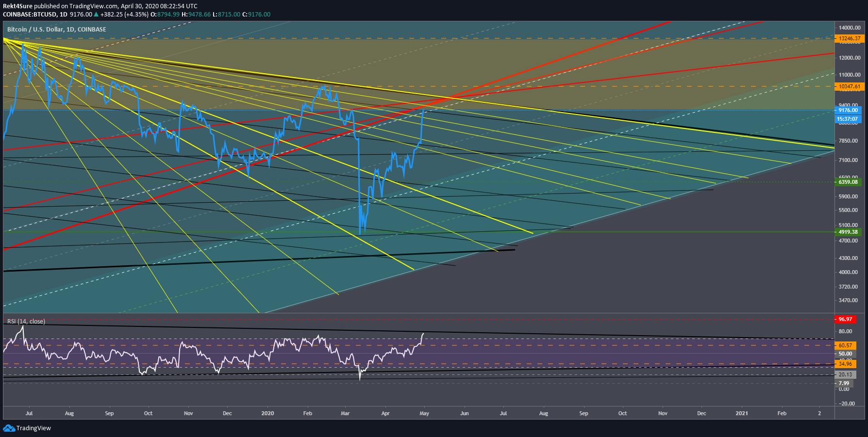This screenshot has height=437, width=868.
Task: Click the 3720.00 price axis value
Action: [848, 287]
